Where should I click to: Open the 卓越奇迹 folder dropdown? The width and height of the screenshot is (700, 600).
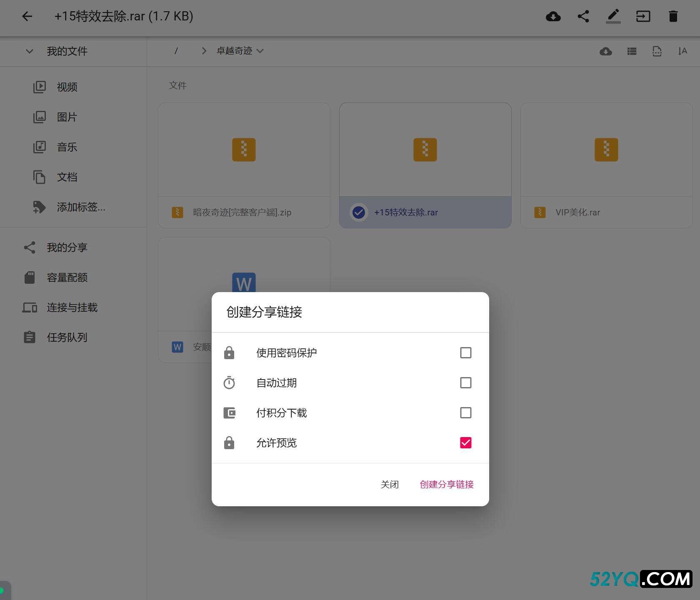tap(240, 51)
